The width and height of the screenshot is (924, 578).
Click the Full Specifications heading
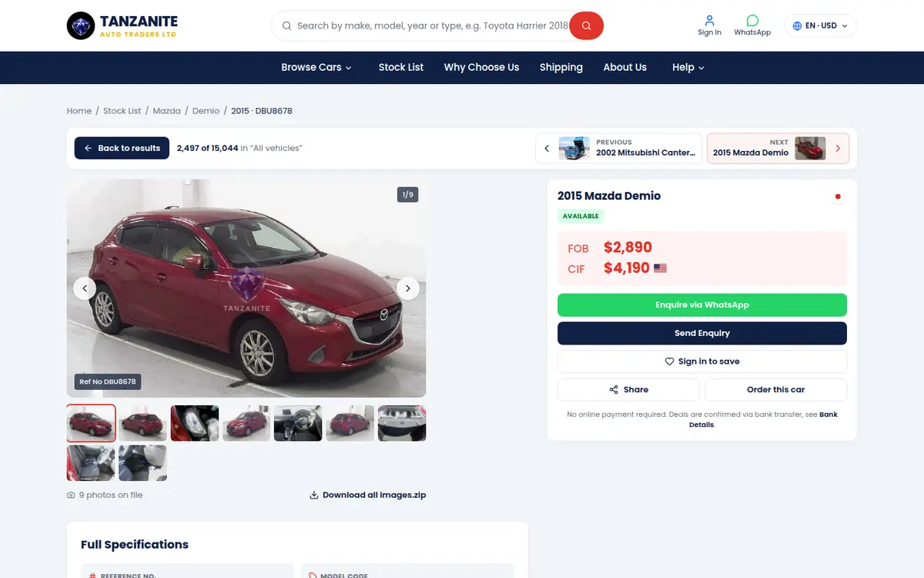click(135, 544)
